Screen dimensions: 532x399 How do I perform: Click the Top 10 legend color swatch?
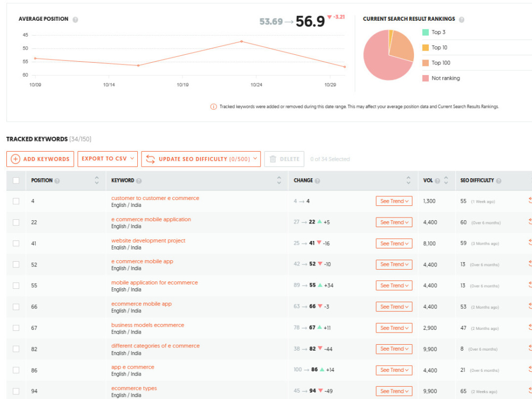[426, 47]
